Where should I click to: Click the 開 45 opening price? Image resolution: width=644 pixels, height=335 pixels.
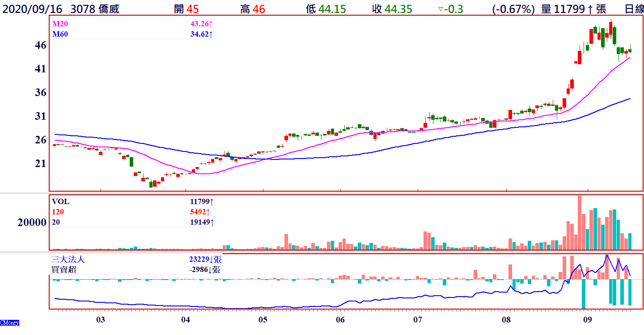[x=186, y=9]
